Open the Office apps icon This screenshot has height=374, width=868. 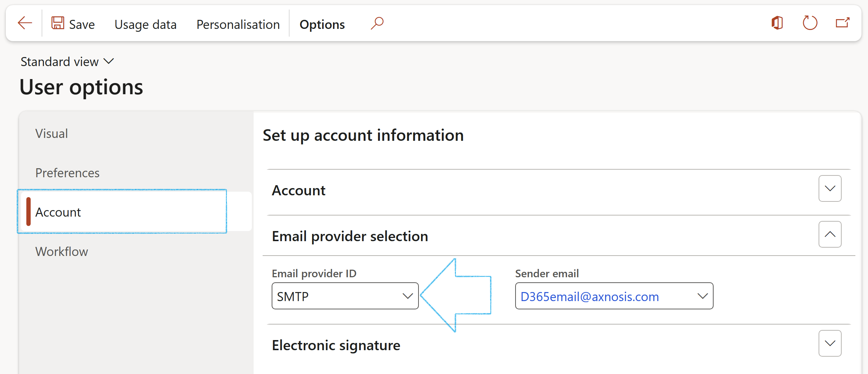tap(777, 23)
